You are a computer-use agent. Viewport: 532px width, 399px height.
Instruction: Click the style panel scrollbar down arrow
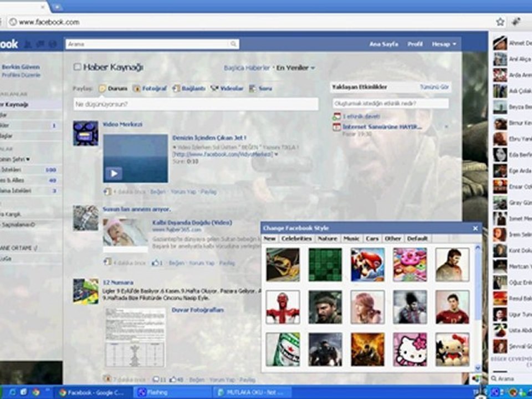point(478,368)
